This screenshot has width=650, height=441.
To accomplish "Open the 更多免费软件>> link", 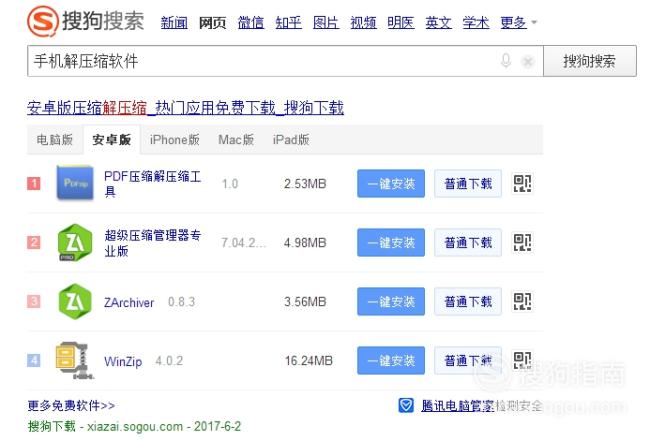I will coord(71,405).
